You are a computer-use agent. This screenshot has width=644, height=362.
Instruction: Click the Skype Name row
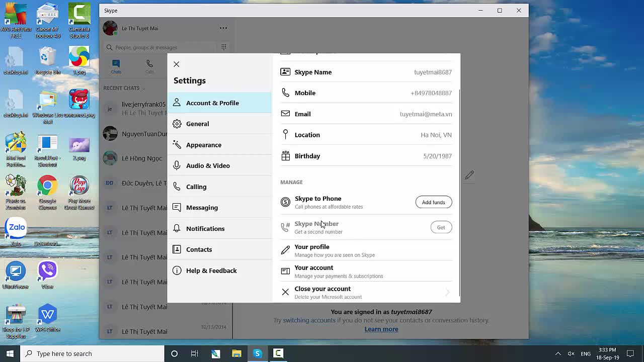(366, 72)
